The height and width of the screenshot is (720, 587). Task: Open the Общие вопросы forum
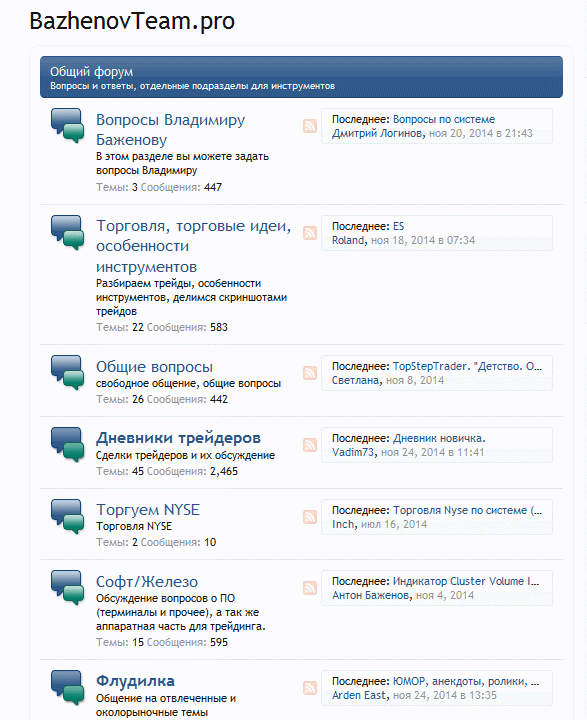(154, 367)
